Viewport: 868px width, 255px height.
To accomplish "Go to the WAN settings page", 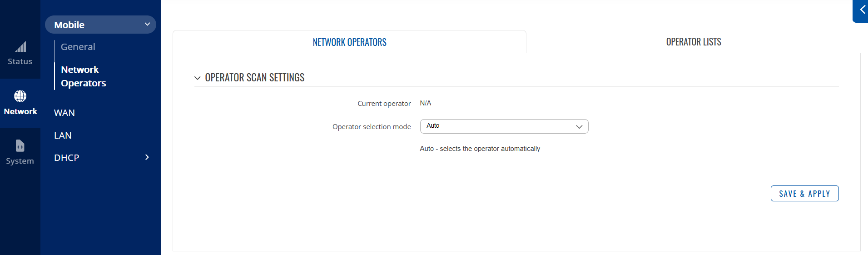I will tap(64, 113).
